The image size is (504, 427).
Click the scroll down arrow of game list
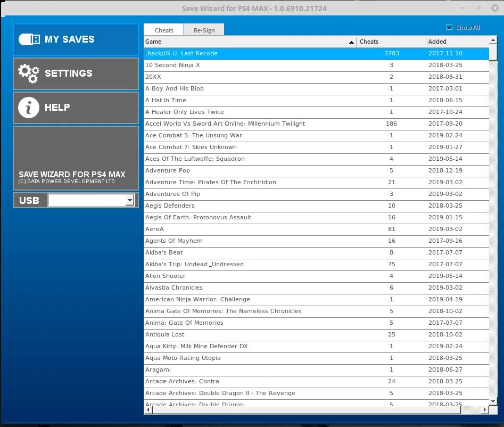(493, 401)
